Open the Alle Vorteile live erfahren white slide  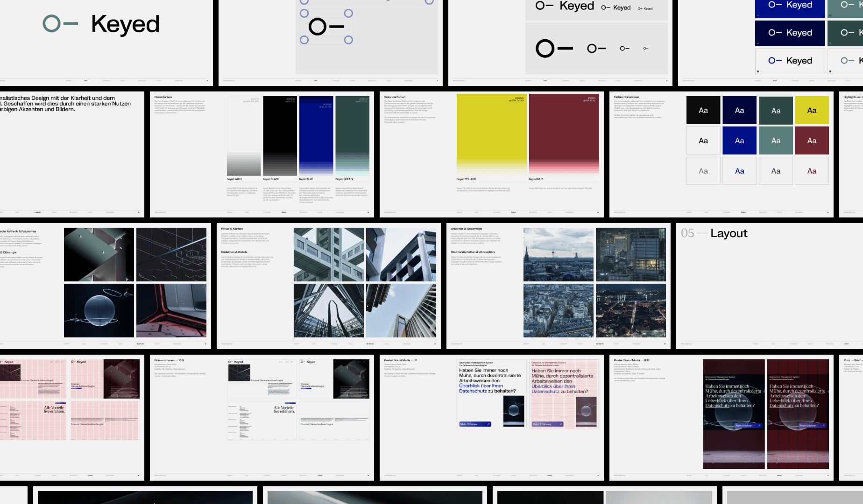pos(262,420)
